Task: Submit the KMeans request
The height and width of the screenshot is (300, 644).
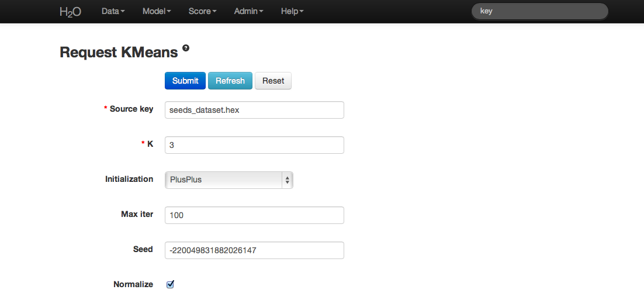Action: (185, 81)
